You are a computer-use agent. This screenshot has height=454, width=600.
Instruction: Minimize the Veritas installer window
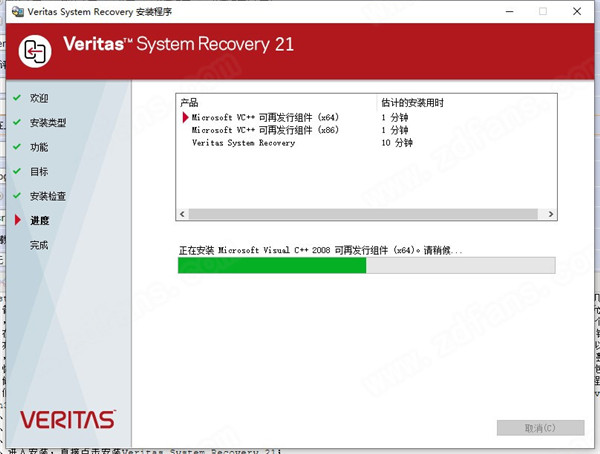509,11
